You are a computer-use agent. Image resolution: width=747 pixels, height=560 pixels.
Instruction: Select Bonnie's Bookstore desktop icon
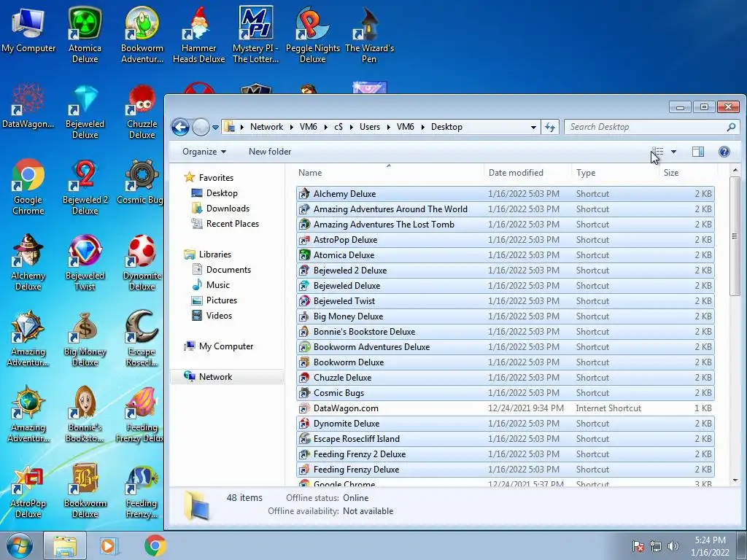pyautogui.click(x=85, y=414)
